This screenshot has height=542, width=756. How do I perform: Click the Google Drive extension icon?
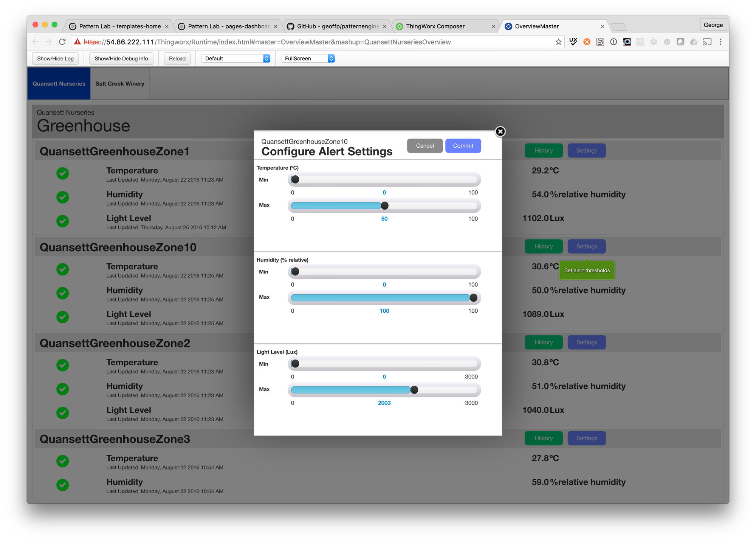coord(694,42)
